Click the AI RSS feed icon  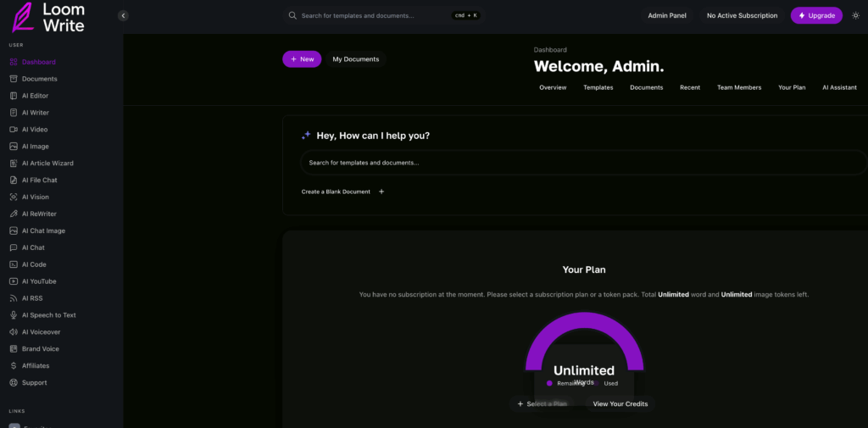pyautogui.click(x=14, y=298)
